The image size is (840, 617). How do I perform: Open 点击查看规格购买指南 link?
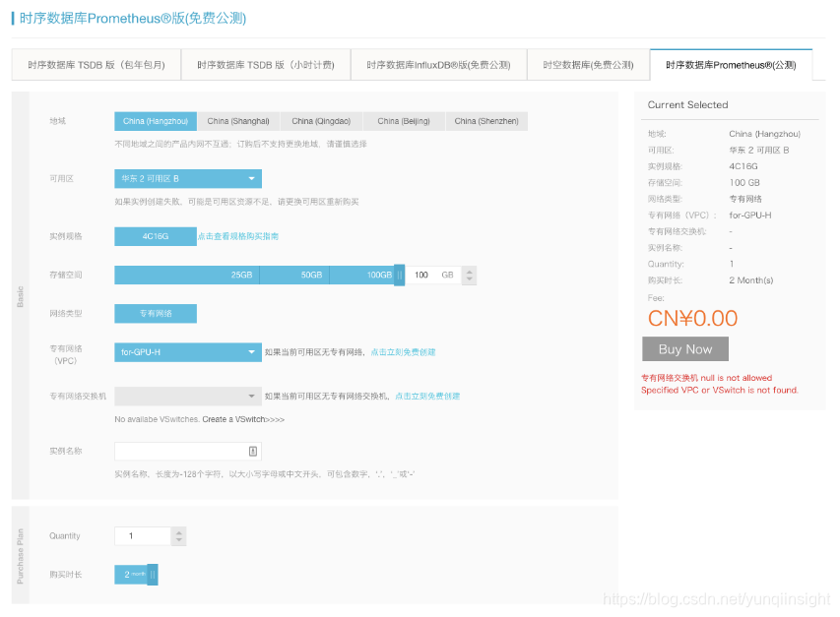[x=238, y=236]
